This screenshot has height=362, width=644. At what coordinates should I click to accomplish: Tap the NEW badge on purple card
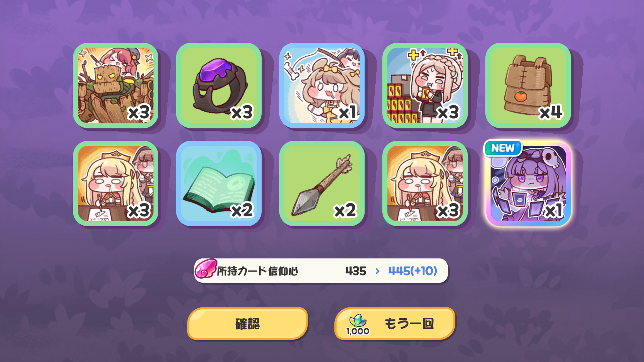[x=502, y=148]
